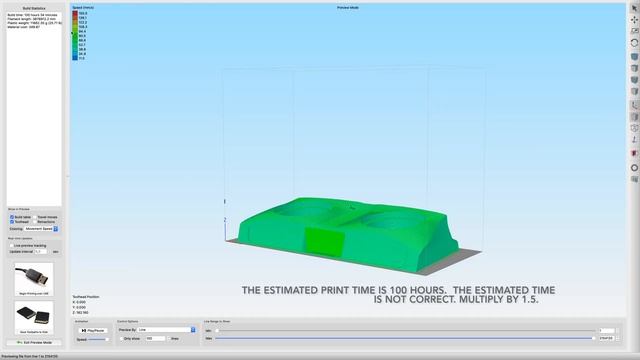The width and height of the screenshot is (640, 360).
Task: Click the Toolhead Position Y value
Action: click(79, 307)
